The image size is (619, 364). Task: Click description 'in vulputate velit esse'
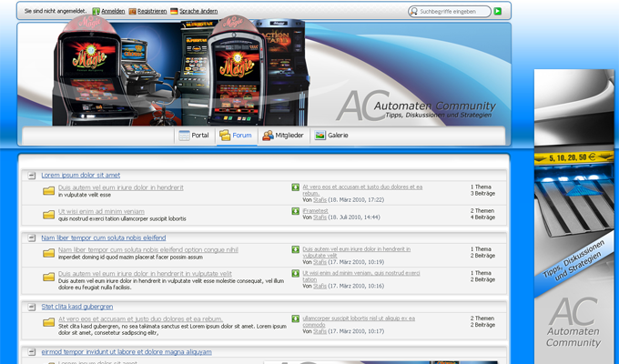[85, 195]
